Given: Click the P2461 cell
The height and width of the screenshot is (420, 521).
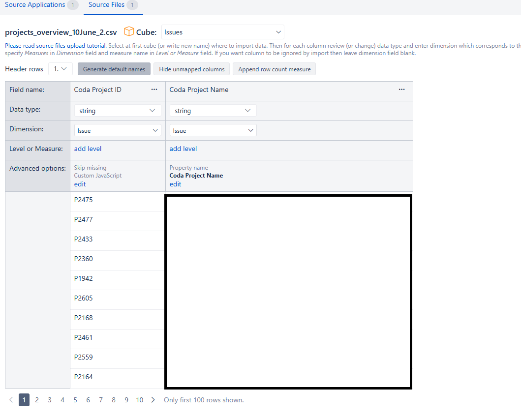Looking at the screenshot, I should pyautogui.click(x=118, y=339).
